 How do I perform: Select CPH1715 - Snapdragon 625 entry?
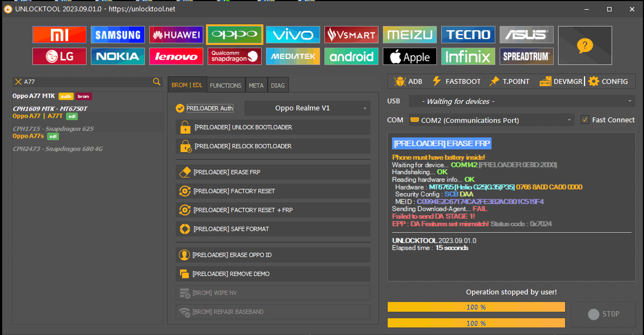point(53,129)
